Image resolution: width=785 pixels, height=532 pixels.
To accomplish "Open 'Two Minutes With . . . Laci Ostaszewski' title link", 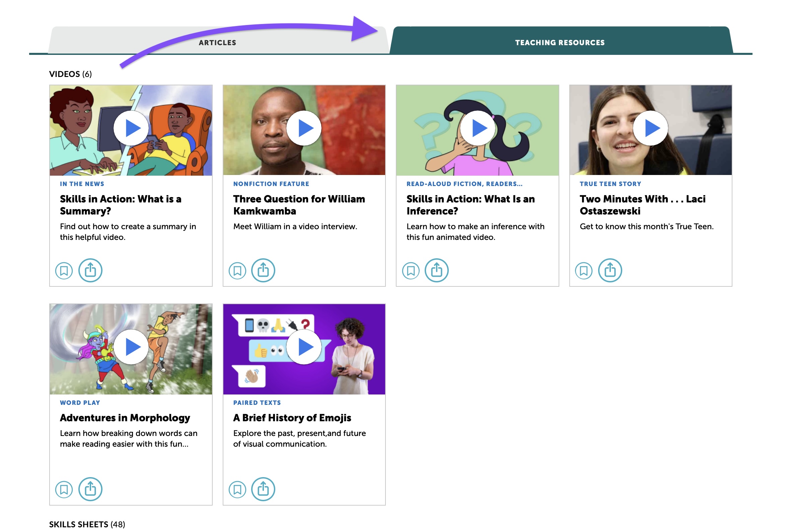I will [642, 205].
